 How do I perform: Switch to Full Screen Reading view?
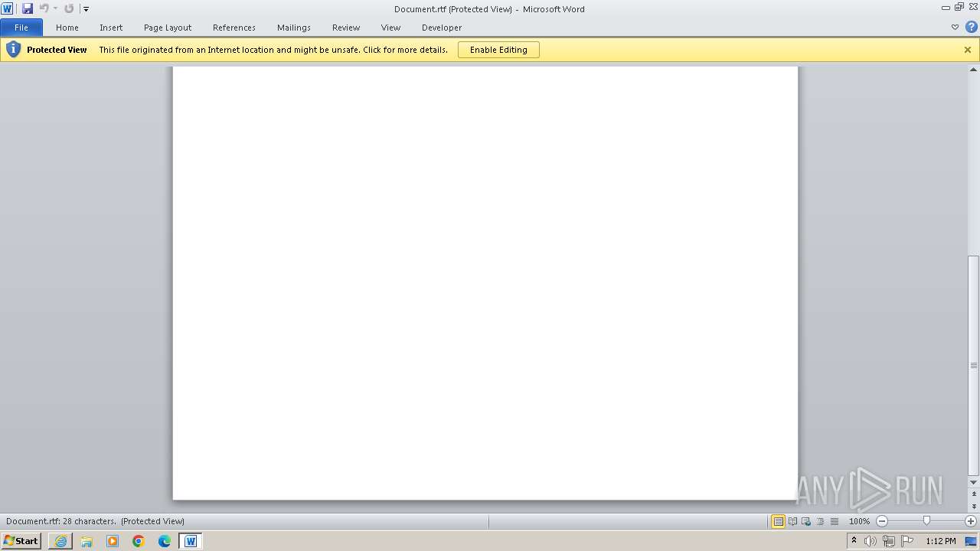click(x=792, y=521)
